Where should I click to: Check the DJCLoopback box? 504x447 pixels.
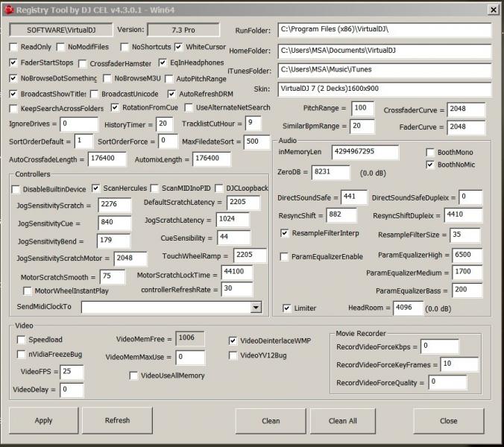[x=219, y=188]
